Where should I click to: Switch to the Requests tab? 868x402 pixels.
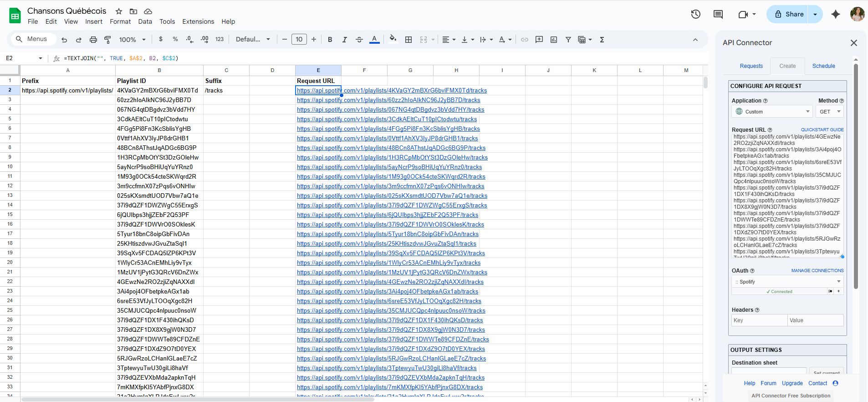(751, 66)
